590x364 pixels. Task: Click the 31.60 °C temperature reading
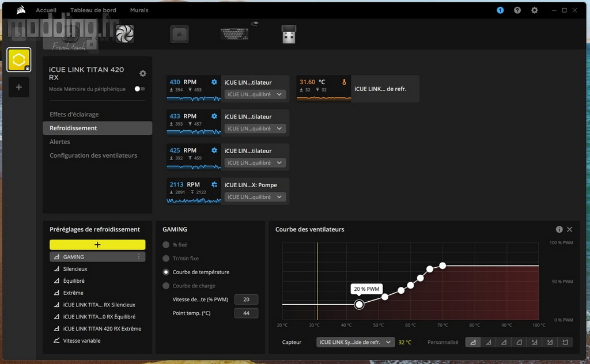308,82
